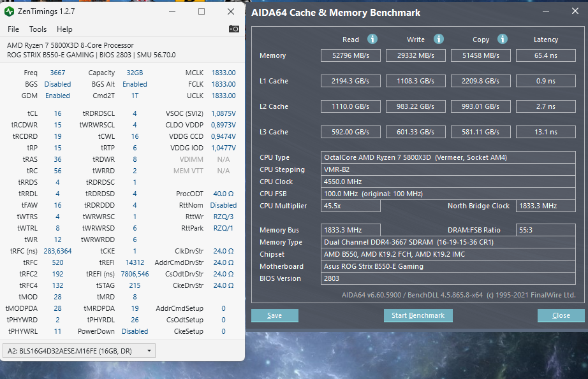Click the CPU Multiplier field 45.5x
Image resolution: width=588 pixels, height=379 pixels.
point(351,206)
